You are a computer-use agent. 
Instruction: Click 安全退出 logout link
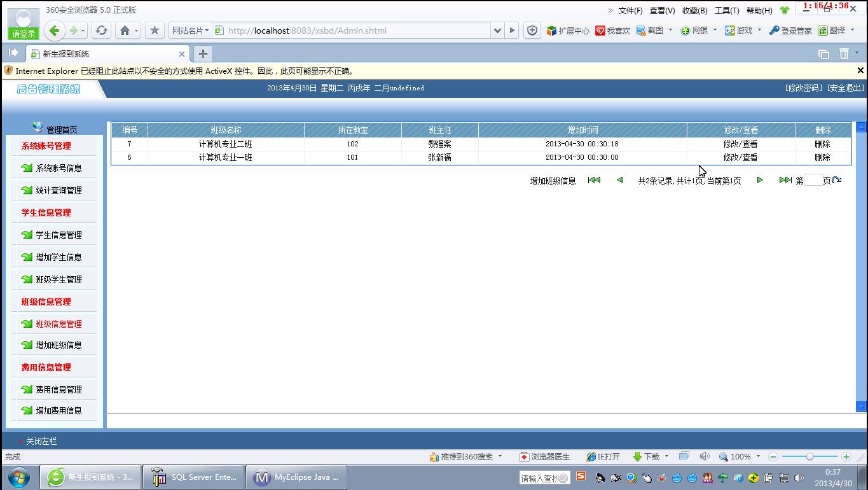click(845, 88)
